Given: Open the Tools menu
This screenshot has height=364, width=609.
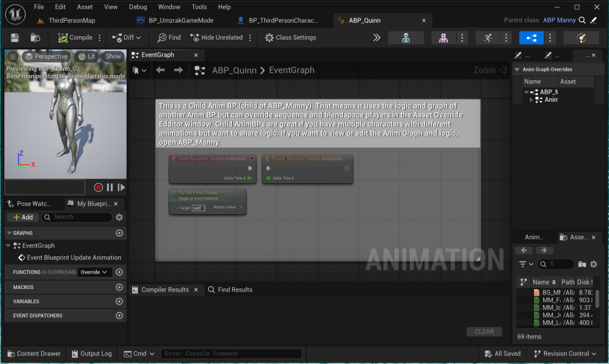Looking at the screenshot, I should click(x=199, y=7).
